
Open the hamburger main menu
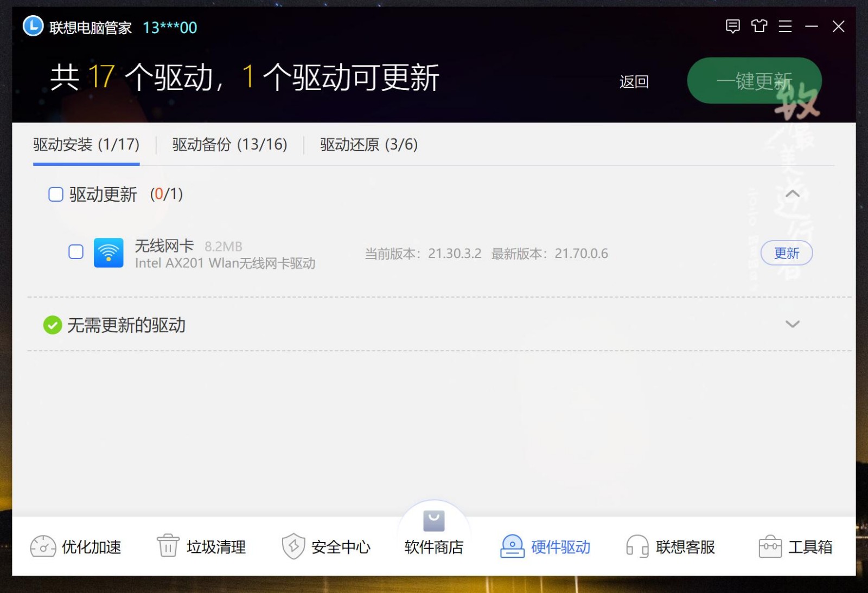click(785, 26)
